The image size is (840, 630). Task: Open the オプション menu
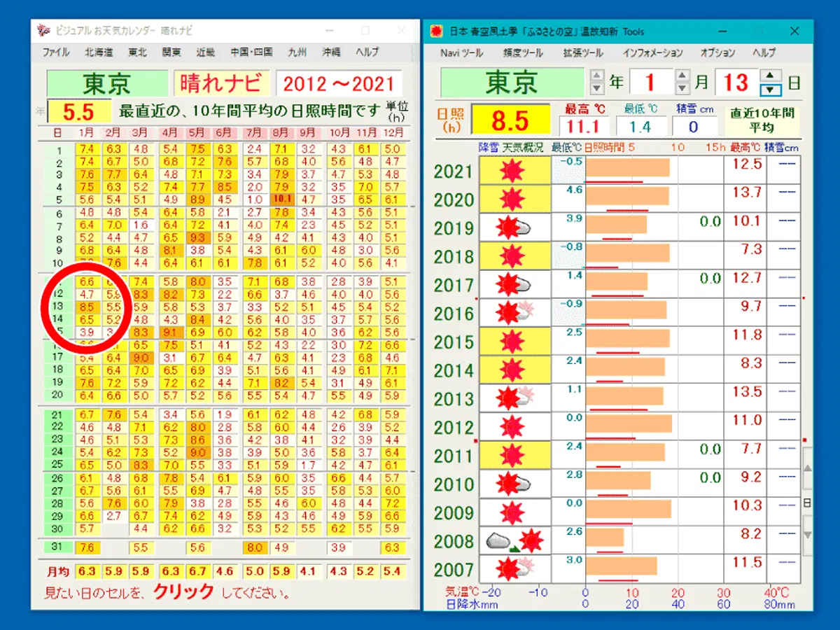click(x=717, y=53)
